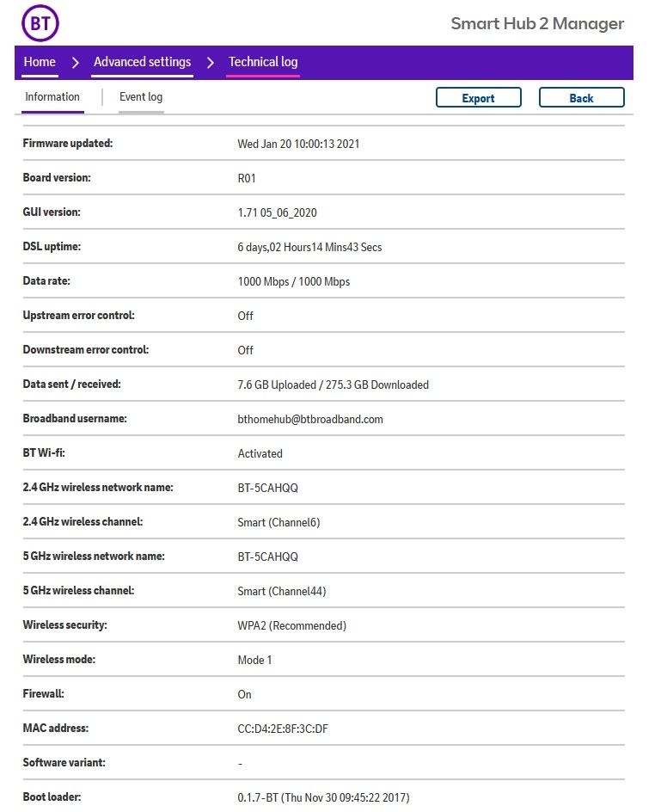Viewport: 661px width, 812px height.
Task: Click the 2.4 GHz network name BT-5CAHQQ
Action: click(x=268, y=488)
